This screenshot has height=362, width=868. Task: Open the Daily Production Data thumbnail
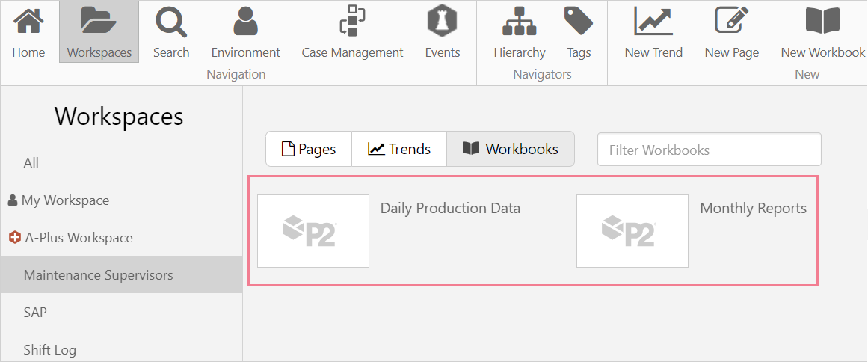coord(313,230)
